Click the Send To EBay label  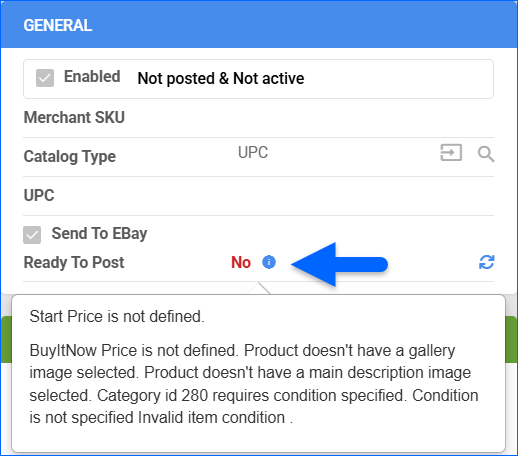click(99, 233)
